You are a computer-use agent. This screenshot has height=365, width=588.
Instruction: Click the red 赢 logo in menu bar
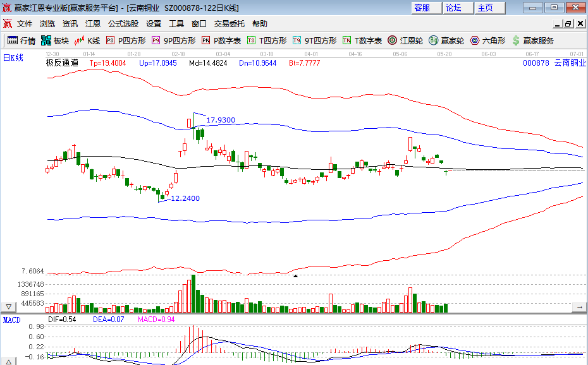pyautogui.click(x=8, y=24)
